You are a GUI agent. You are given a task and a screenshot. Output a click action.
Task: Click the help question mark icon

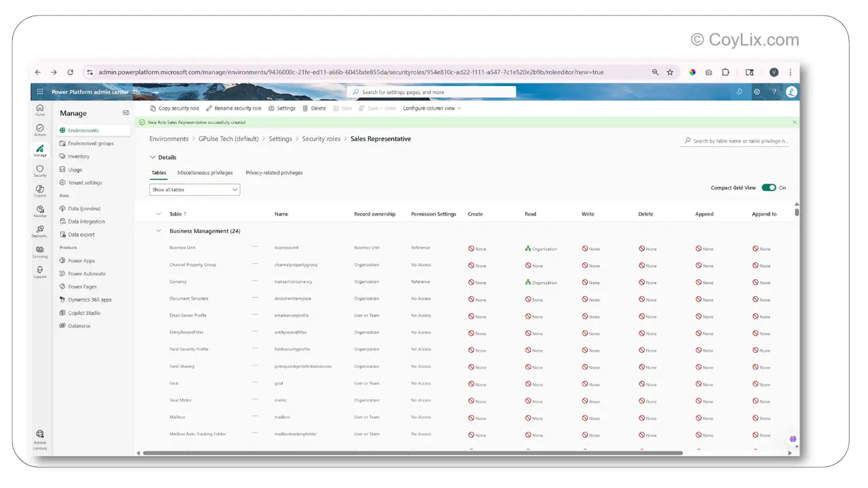pos(774,92)
